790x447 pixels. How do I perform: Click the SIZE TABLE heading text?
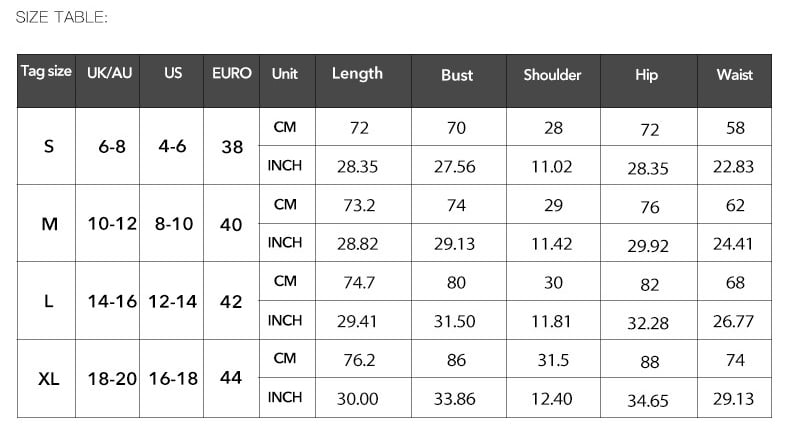[62, 17]
